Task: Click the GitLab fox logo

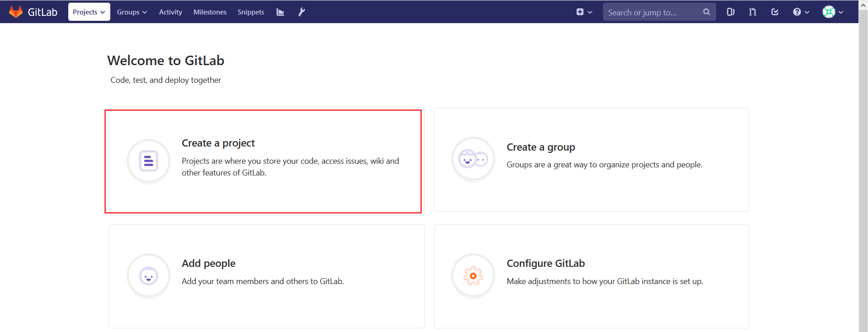Action: coord(16,12)
